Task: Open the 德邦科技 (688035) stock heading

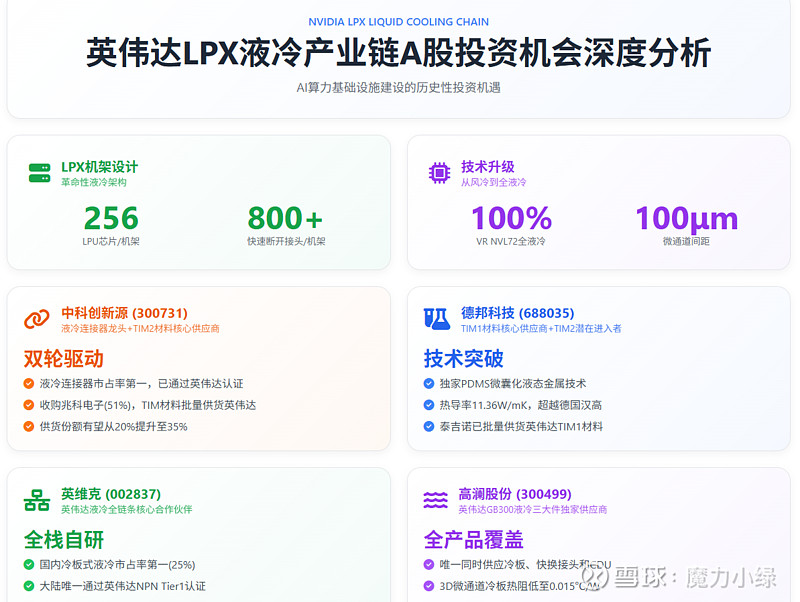Action: coord(518,313)
